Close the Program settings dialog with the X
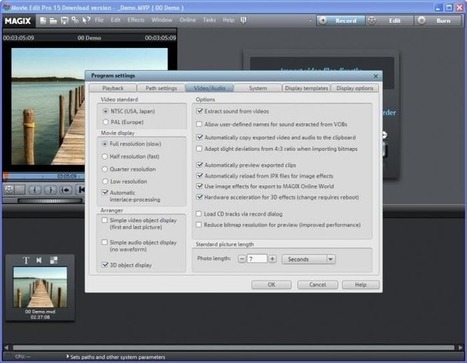Image resolution: width=467 pixels, height=363 pixels. pos(376,76)
